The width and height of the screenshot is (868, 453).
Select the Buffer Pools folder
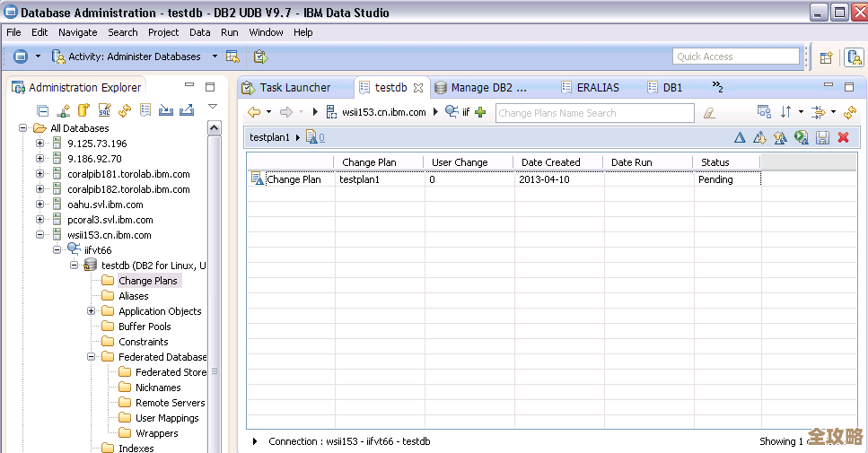point(145,327)
